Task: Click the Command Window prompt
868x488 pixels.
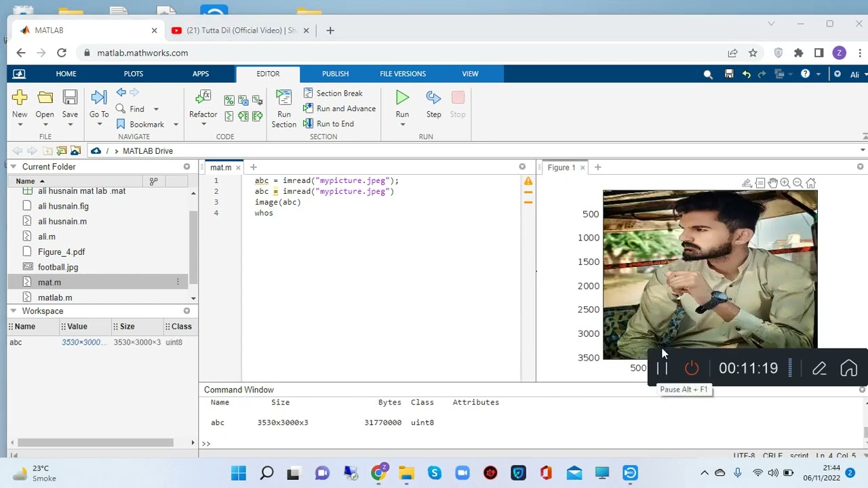Action: (205, 443)
